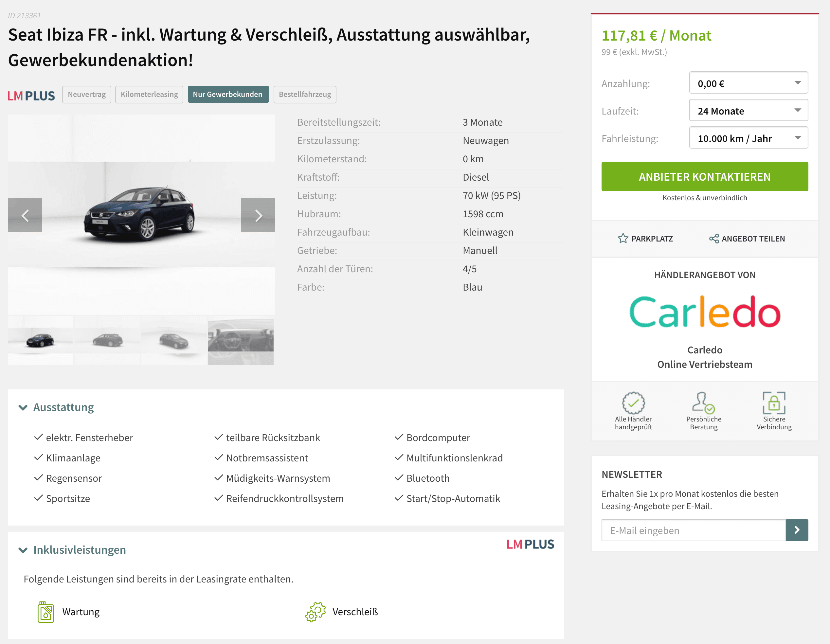Image resolution: width=830 pixels, height=644 pixels.
Task: Click the Manuell Getriebe value
Action: (x=480, y=250)
